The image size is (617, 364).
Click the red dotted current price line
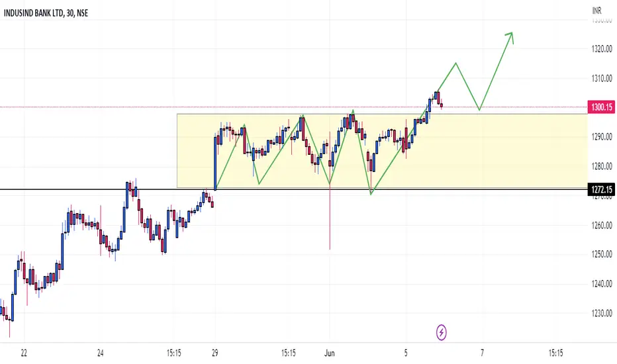coord(293,107)
